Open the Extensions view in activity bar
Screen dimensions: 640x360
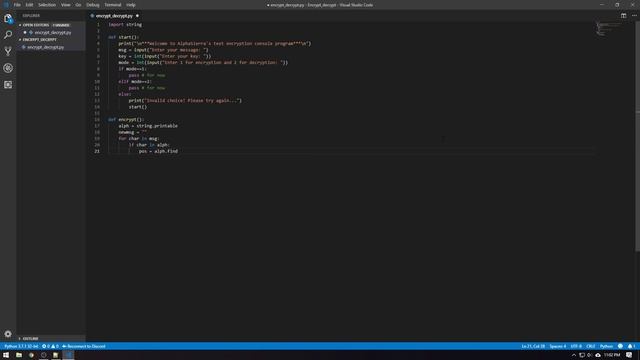point(8,84)
